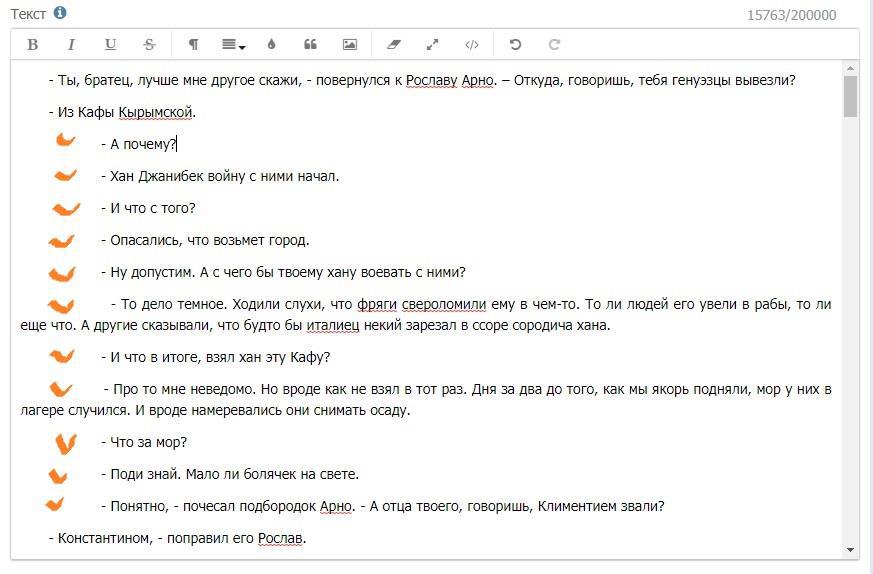873x574 pixels.
Task: Toggle bold formatting in the toolbar
Action: pos(32,44)
